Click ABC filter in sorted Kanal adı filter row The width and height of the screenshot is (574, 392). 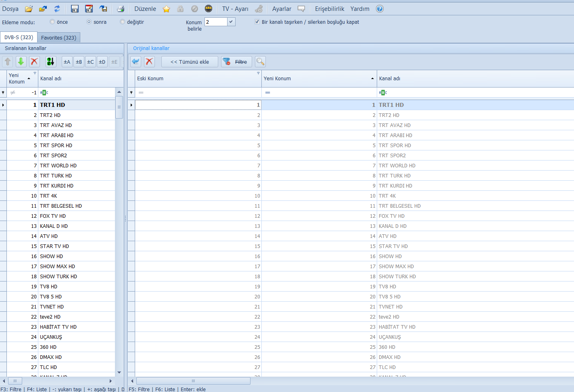[44, 92]
